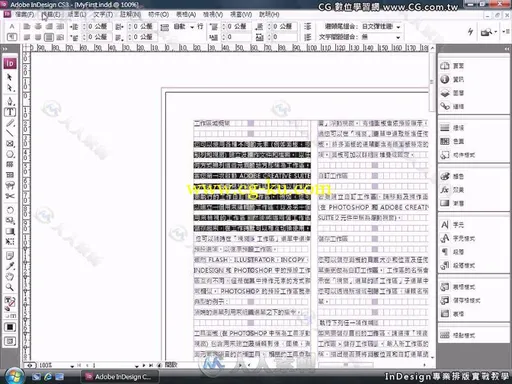
Task: Open the 版面(L) layout menu
Action: (x=77, y=14)
